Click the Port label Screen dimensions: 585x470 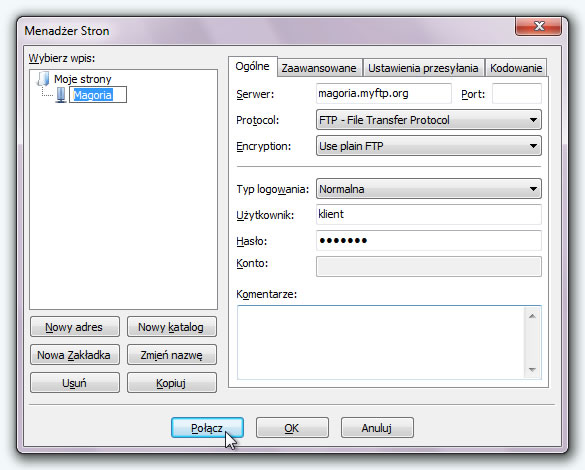(473, 94)
